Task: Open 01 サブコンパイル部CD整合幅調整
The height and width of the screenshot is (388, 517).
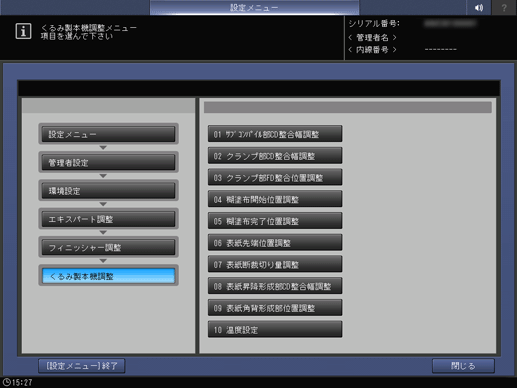Action: (275, 134)
